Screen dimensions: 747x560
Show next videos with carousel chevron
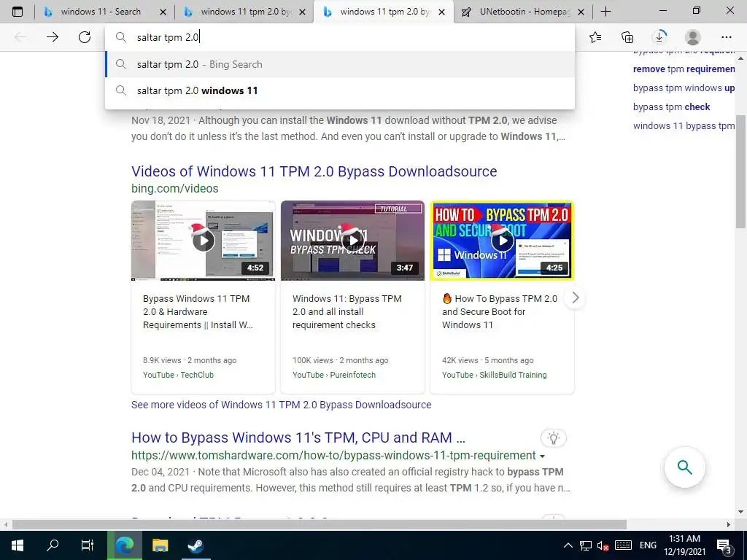(x=575, y=298)
